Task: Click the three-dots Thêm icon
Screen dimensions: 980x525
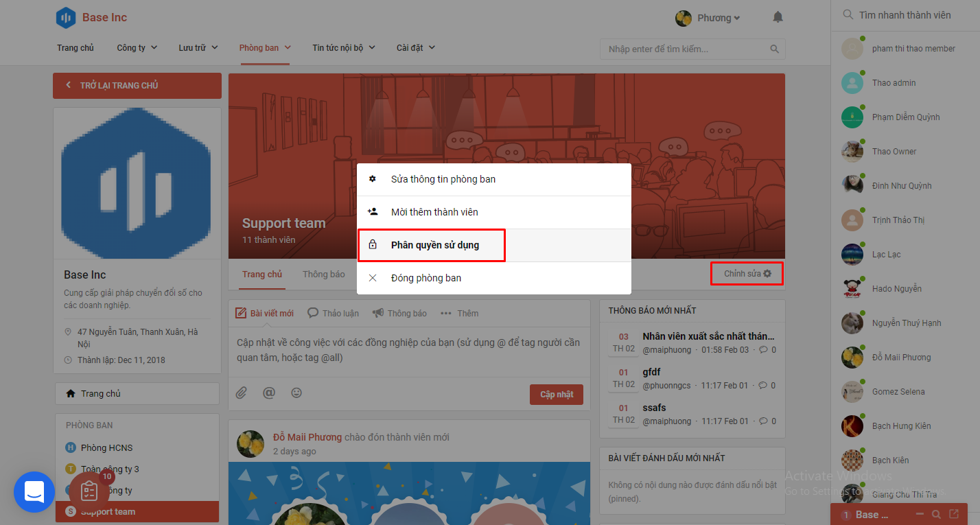Action: click(x=446, y=313)
